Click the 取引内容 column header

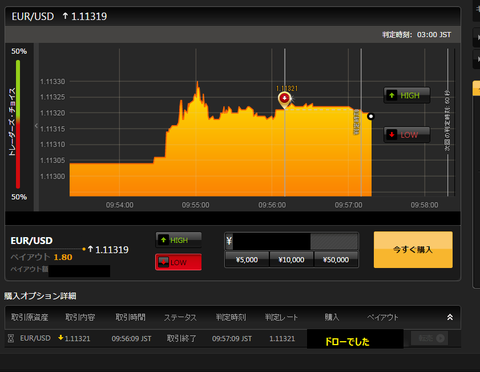pos(80,317)
